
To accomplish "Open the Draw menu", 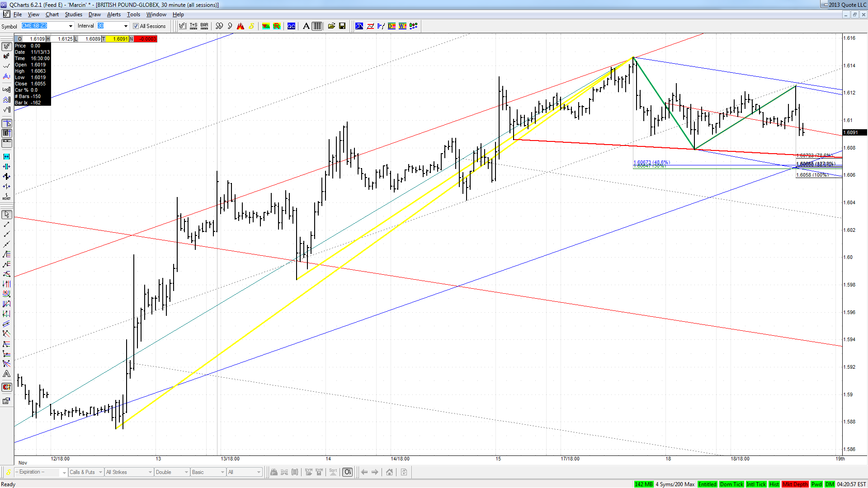I will pos(94,14).
